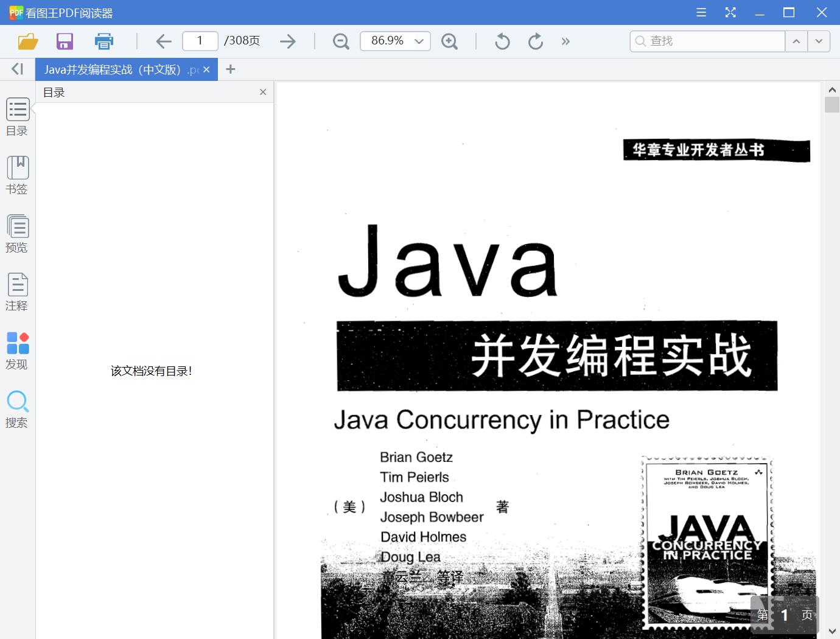Zoom out with the minus magnifier
840x639 pixels.
coord(341,41)
